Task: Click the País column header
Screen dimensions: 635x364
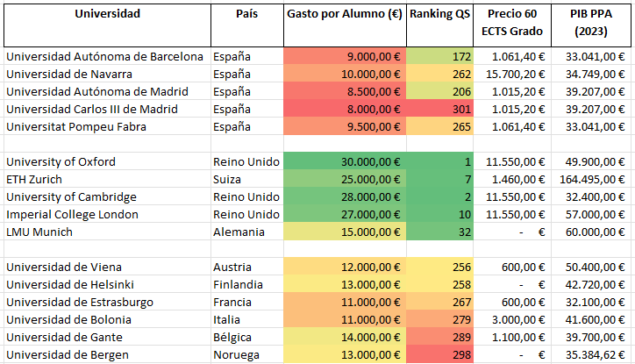Action: (247, 25)
